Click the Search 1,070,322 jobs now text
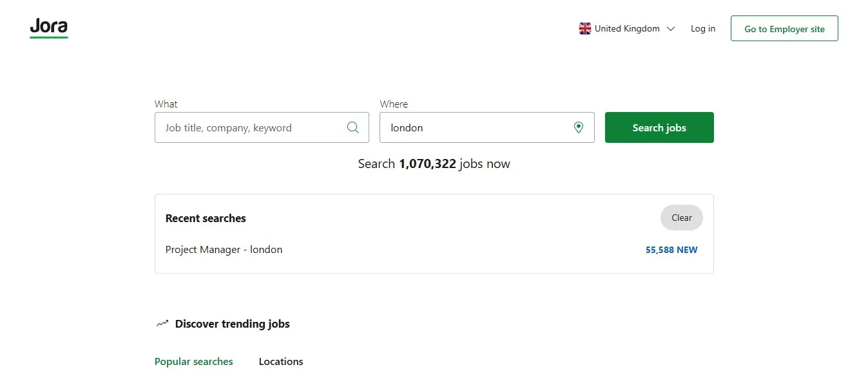 [434, 164]
